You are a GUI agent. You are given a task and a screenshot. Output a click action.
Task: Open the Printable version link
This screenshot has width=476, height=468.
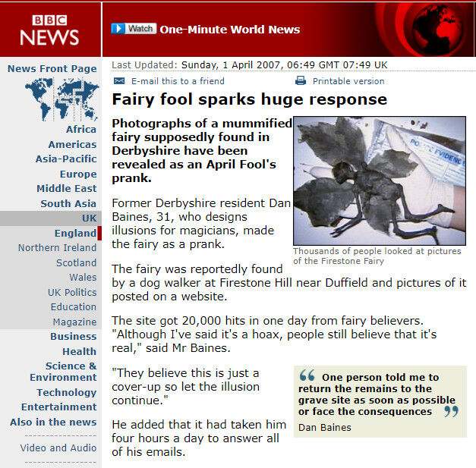(x=348, y=81)
